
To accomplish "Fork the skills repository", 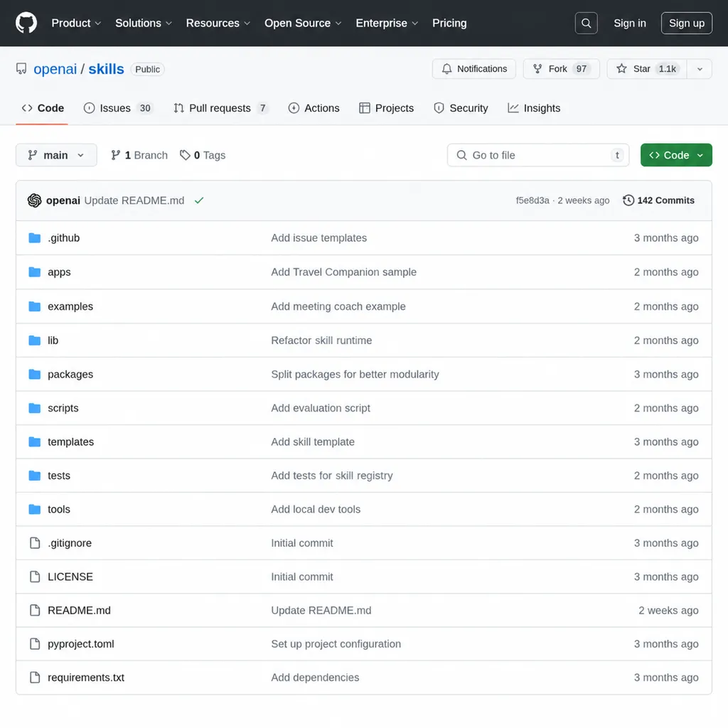I will pos(562,69).
